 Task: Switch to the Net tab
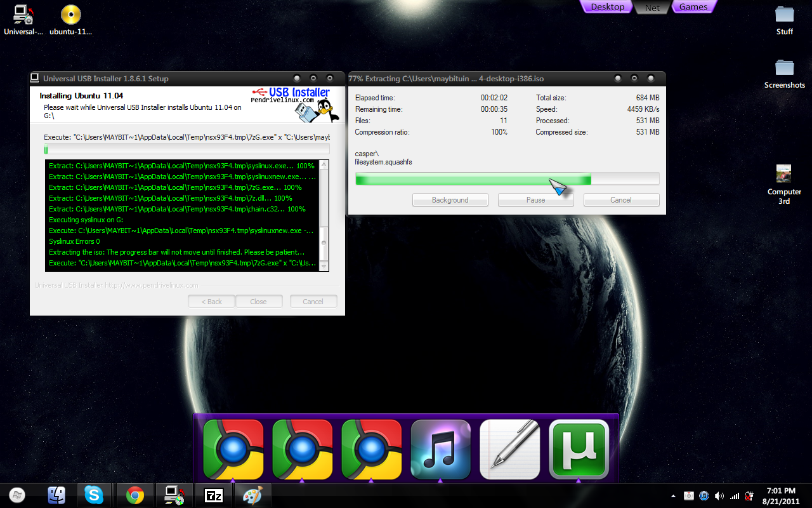(652, 6)
